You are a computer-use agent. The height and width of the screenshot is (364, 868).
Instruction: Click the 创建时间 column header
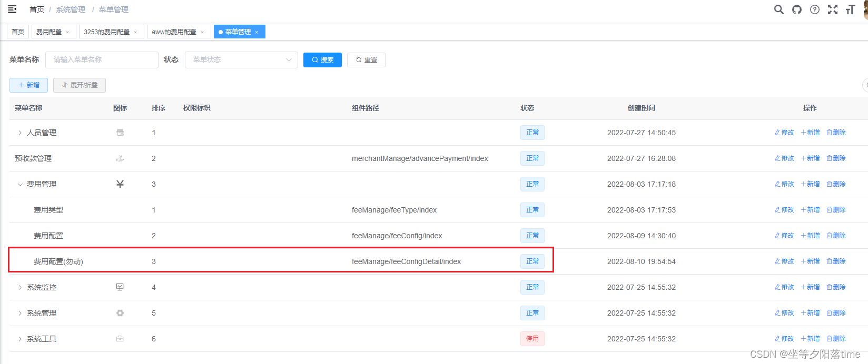coord(642,108)
